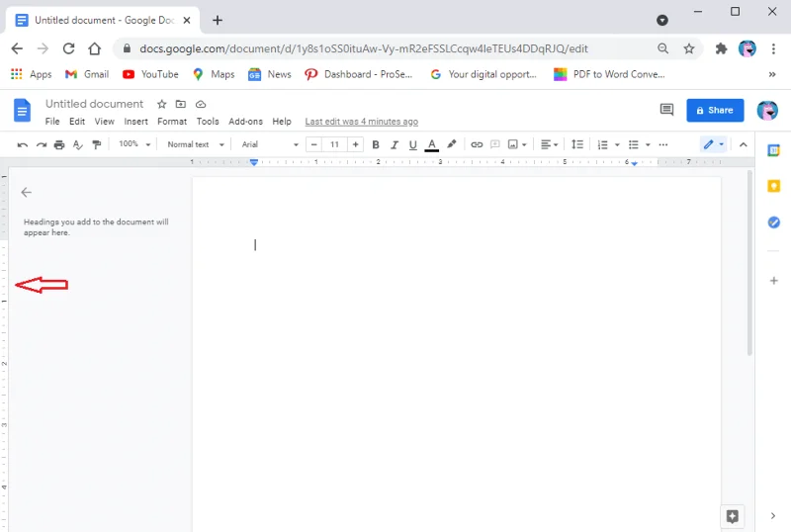Viewport: 791px width, 532px height.
Task: Click the Explore button at bottom right
Action: [x=732, y=516]
